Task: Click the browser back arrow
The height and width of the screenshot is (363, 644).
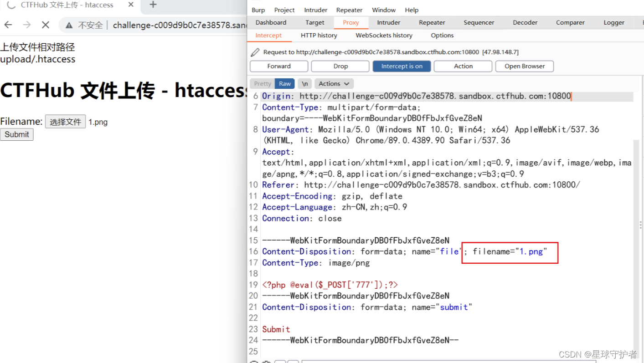Action: tap(8, 25)
